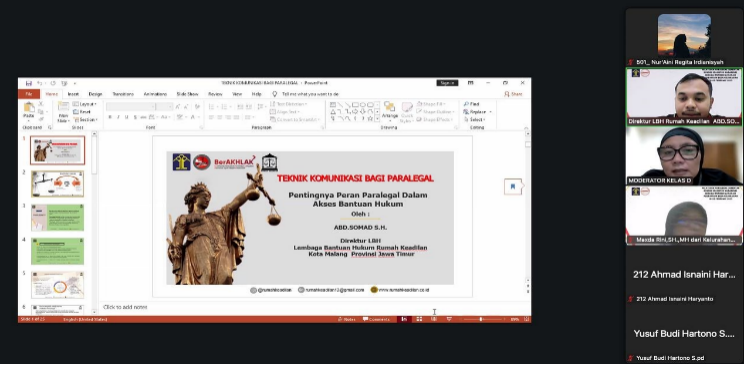Open the Help ribbon tab
The image size is (746, 366).
coord(256,94)
